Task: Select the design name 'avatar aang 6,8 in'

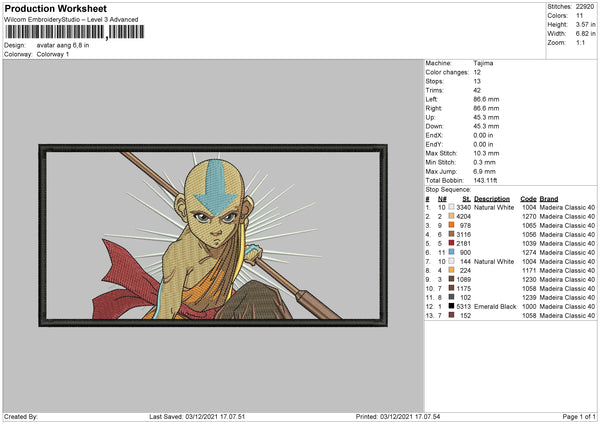Action: (x=63, y=45)
